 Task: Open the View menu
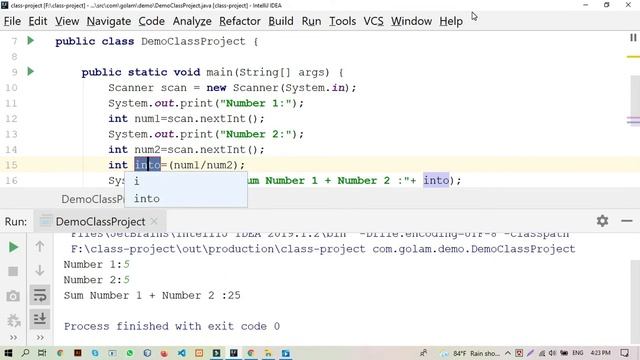click(67, 21)
